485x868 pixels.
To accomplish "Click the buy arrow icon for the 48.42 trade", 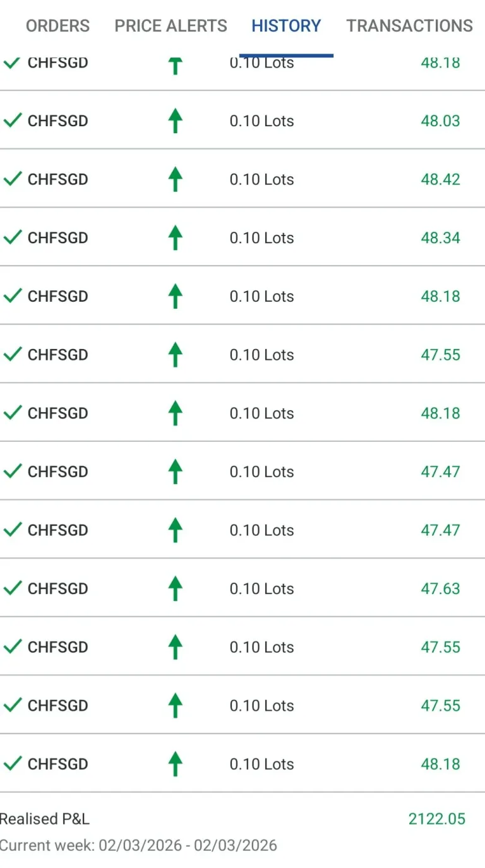I will (x=176, y=179).
